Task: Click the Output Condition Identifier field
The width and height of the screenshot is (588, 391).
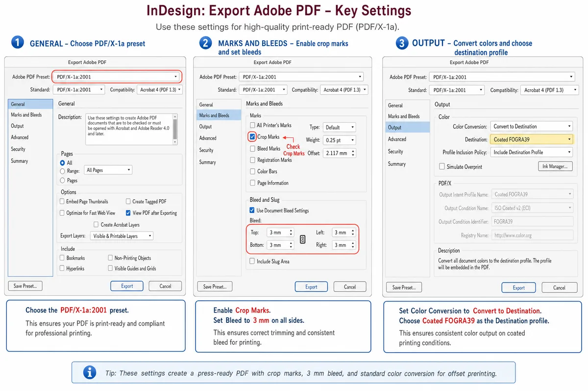Action: (532, 222)
